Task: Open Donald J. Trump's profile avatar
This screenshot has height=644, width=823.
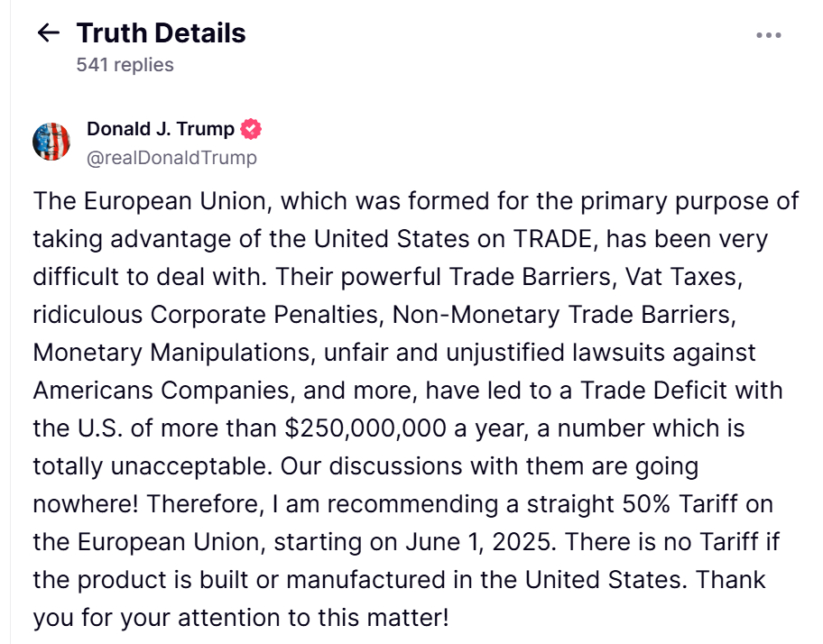Action: point(51,142)
